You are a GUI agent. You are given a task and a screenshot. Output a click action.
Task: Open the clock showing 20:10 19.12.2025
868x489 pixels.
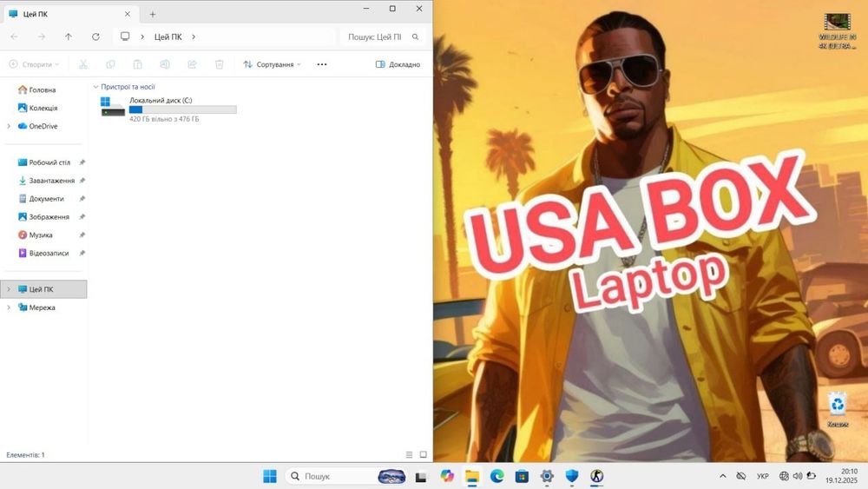point(841,476)
